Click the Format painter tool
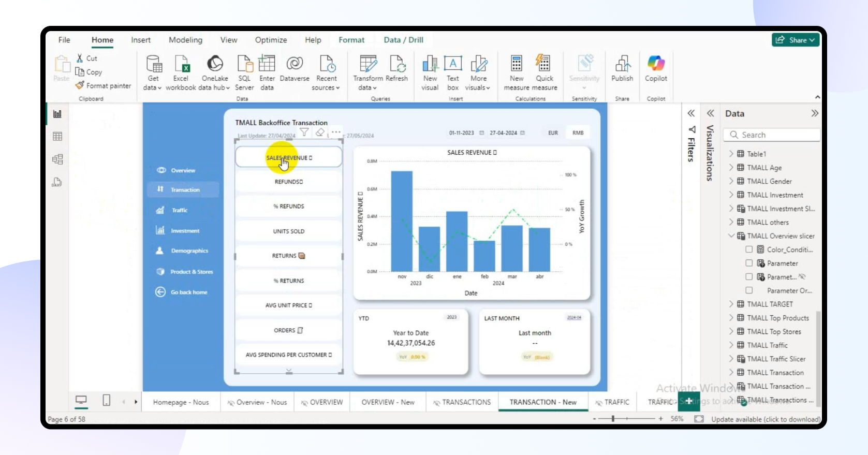 tap(103, 85)
